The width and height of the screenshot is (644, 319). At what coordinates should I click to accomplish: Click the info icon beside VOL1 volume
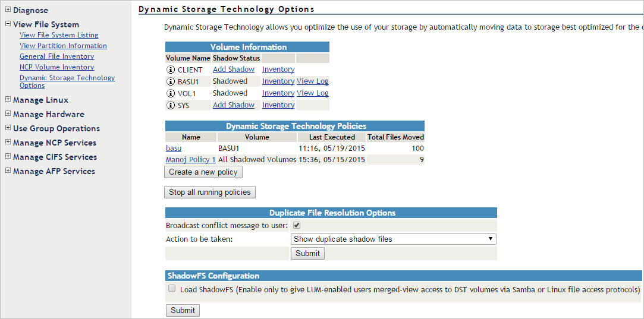point(171,93)
